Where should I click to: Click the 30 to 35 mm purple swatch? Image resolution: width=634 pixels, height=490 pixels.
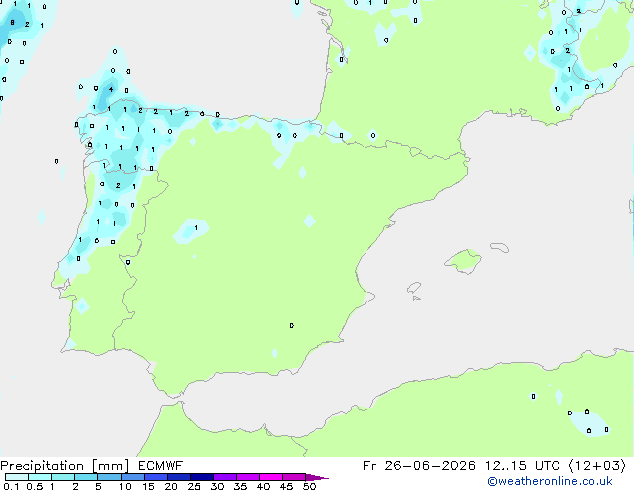point(225,477)
